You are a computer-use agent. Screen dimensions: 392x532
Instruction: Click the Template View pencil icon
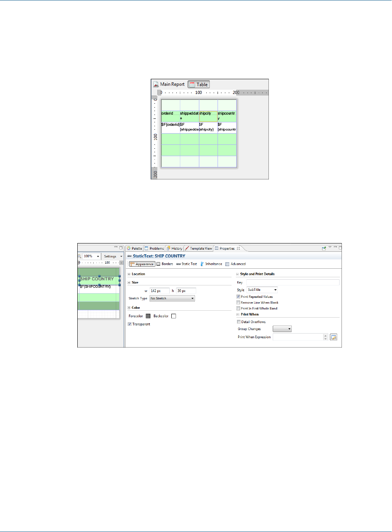187,249
